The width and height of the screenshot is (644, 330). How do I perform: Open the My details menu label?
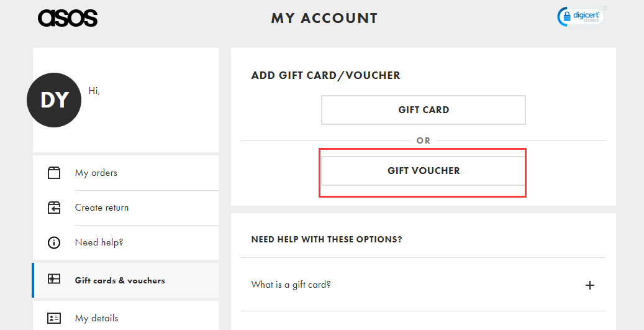96,318
